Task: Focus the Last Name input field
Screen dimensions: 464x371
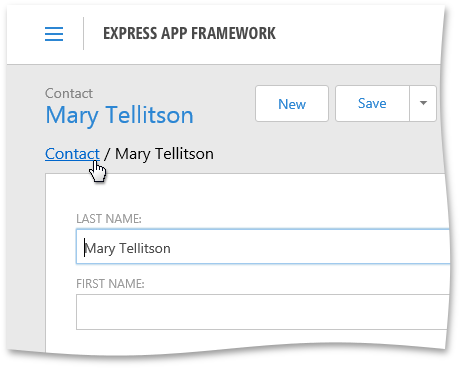Action: point(263,247)
